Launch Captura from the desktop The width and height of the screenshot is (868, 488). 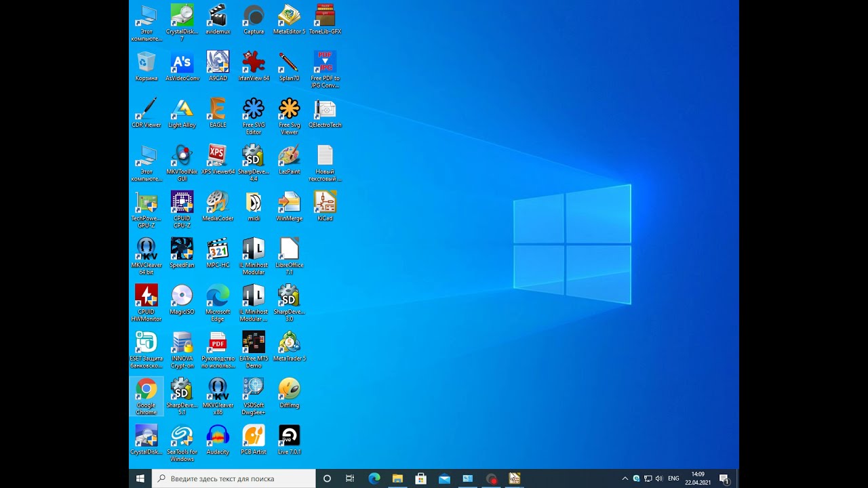point(254,20)
